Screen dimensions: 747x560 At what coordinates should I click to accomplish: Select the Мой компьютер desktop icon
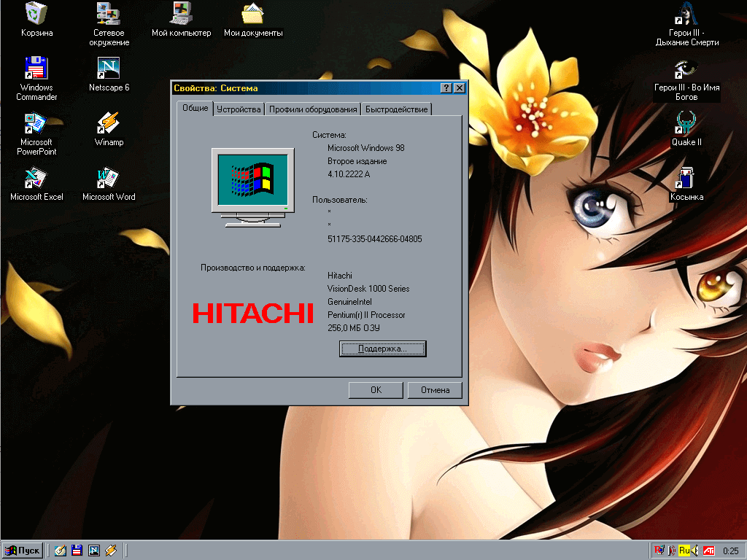tap(181, 13)
